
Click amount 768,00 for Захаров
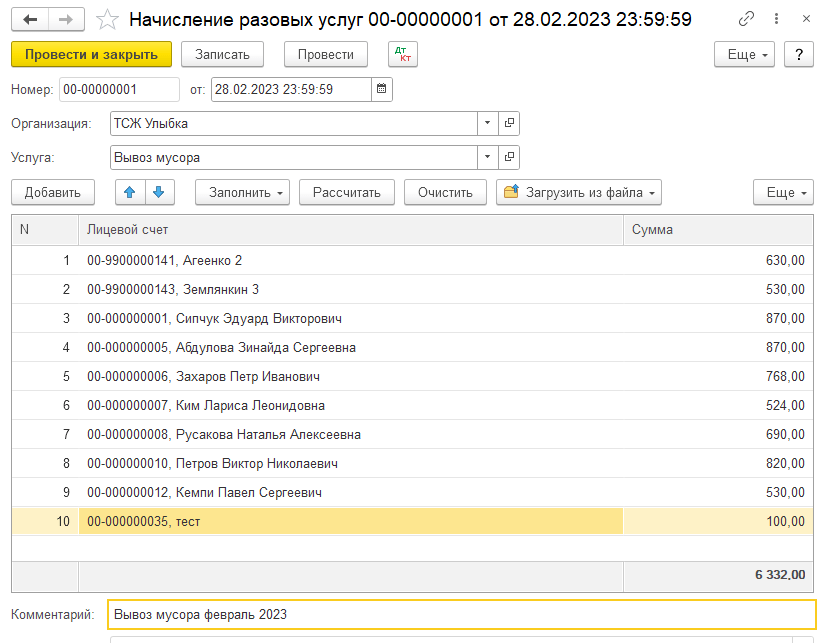tap(785, 376)
